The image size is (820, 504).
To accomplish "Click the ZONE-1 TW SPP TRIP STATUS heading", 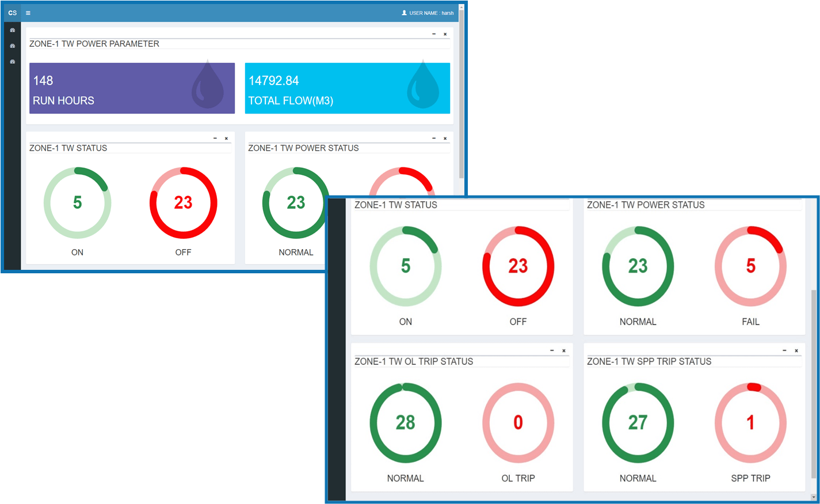I will [x=649, y=361].
